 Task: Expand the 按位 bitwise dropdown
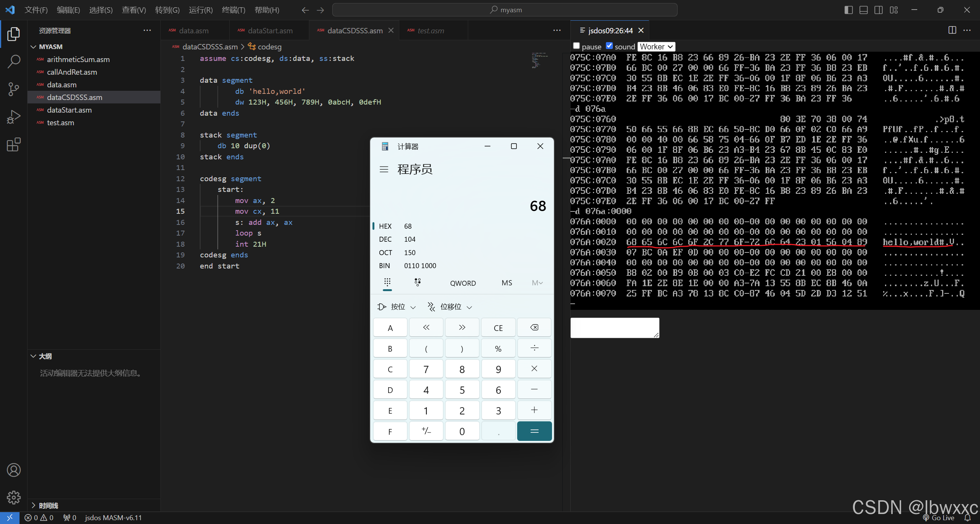397,307
